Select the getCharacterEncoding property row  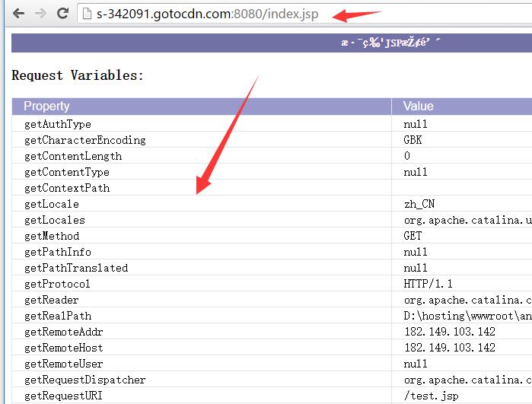[x=84, y=140]
